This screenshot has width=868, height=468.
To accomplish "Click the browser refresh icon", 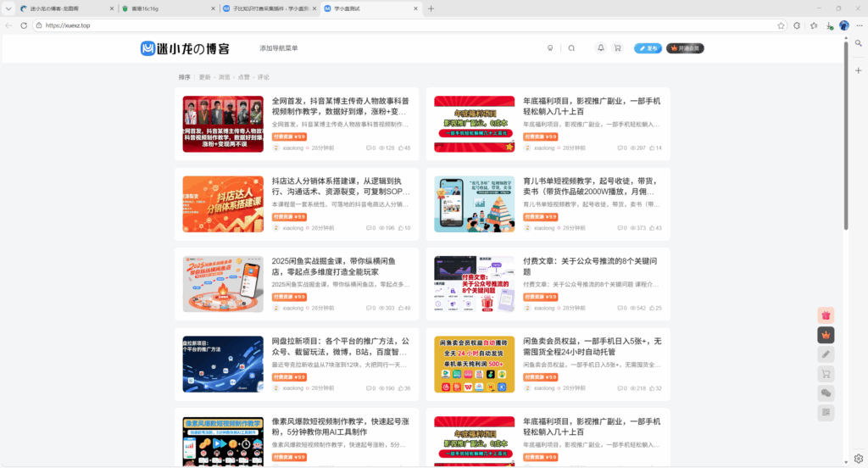I will coord(24,25).
